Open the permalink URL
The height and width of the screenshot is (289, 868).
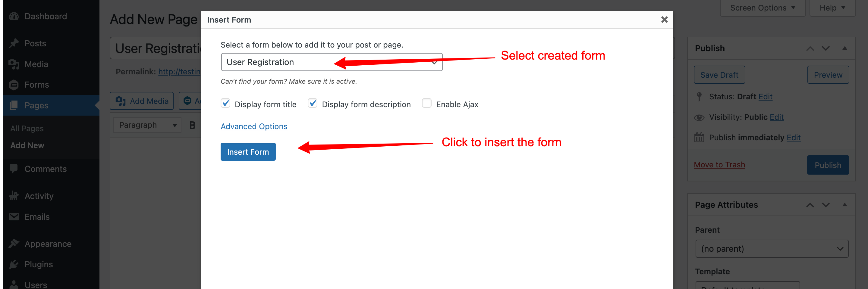180,72
